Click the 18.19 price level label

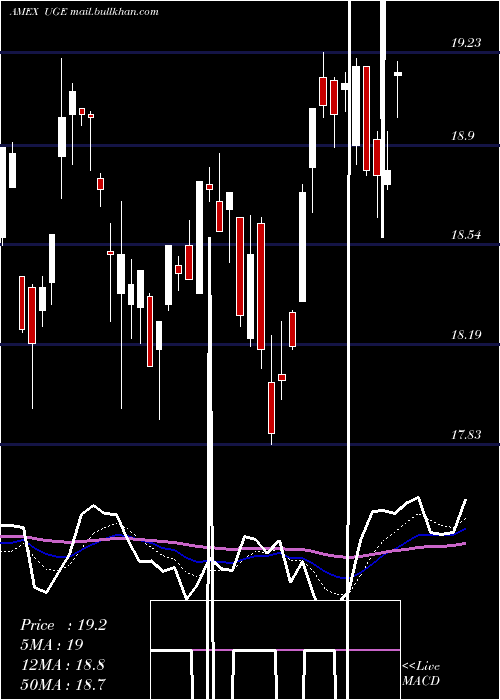pyautogui.click(x=466, y=334)
